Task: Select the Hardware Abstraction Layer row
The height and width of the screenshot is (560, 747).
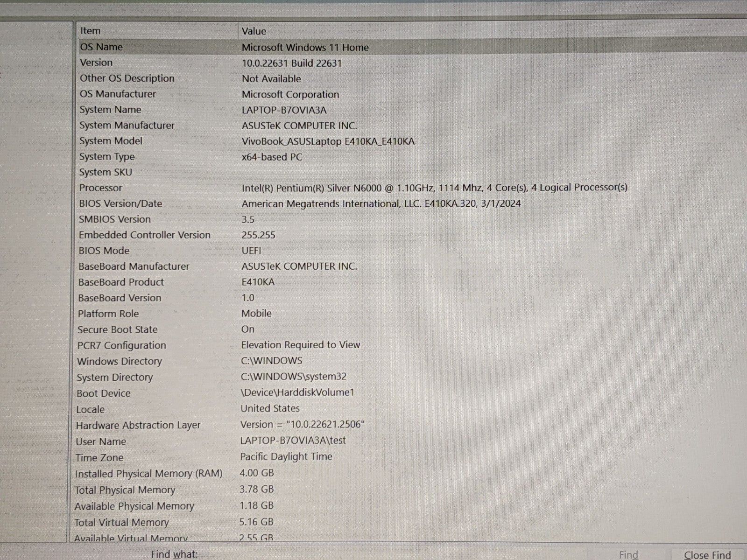Action: pos(138,425)
